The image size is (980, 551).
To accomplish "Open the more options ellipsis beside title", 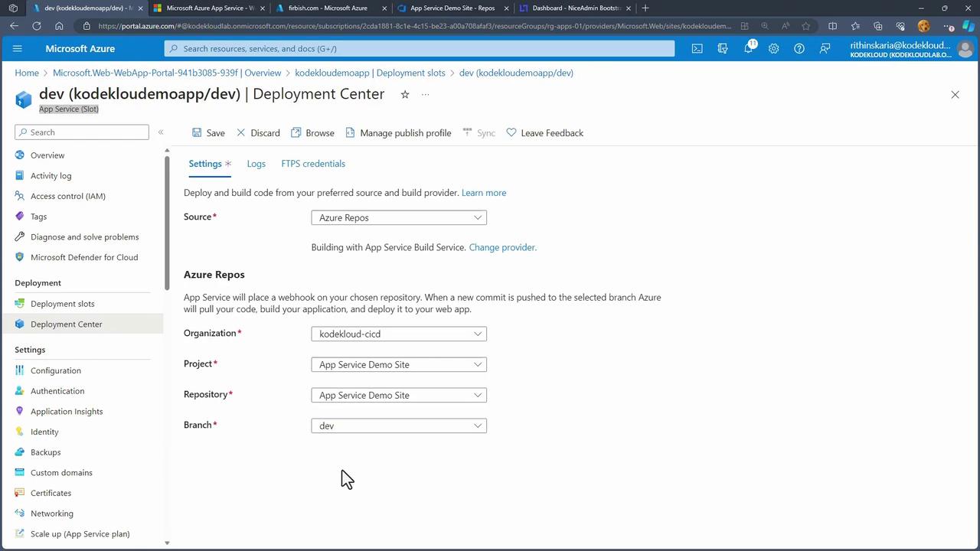I will [x=425, y=94].
